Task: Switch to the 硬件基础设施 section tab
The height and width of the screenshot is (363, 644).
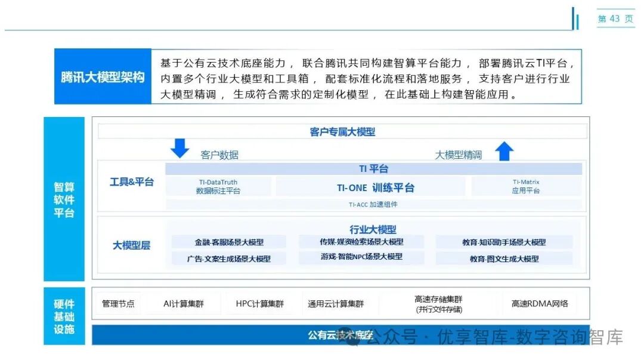Action: (x=64, y=315)
